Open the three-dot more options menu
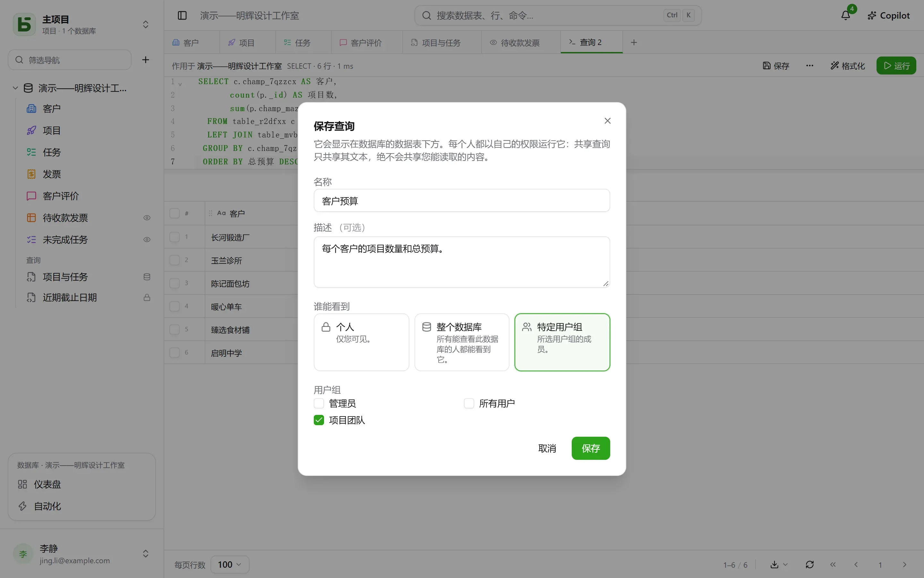Viewport: 924px width, 578px height. coord(809,66)
